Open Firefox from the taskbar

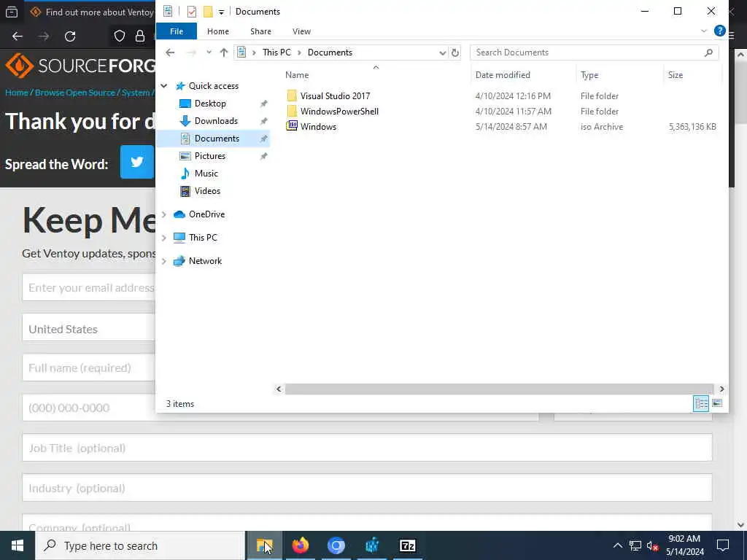[300, 545]
